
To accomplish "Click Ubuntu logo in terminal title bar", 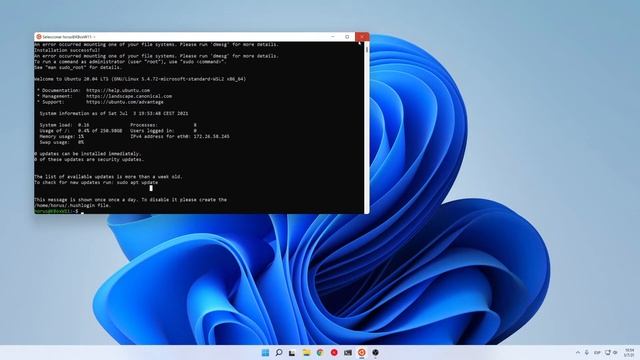I will click(39, 37).
